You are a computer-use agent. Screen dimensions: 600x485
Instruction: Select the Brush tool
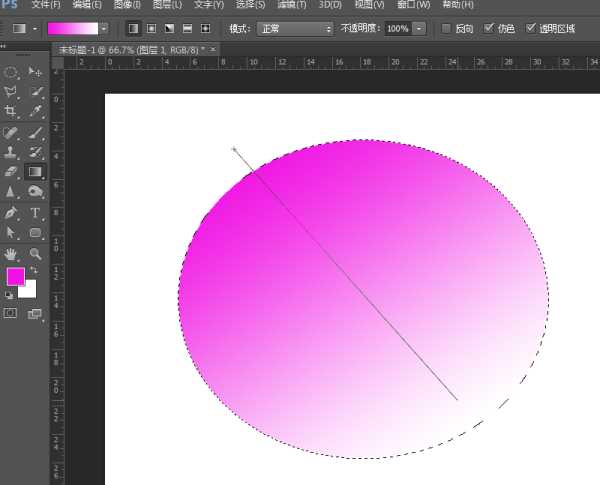pyautogui.click(x=36, y=132)
